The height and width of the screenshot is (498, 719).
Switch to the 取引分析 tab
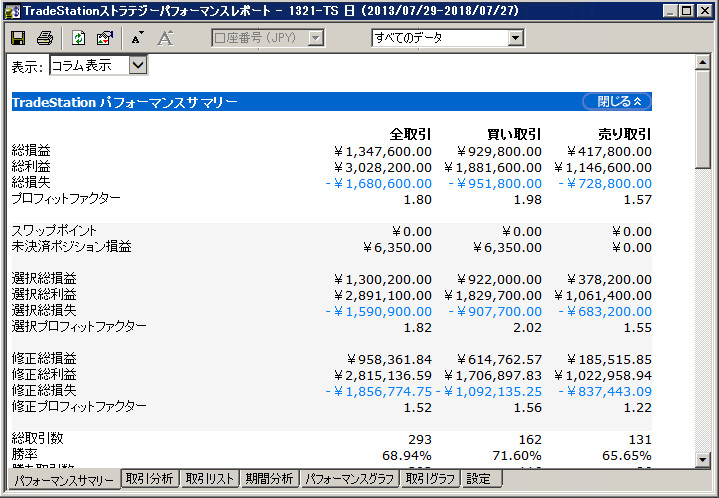(x=149, y=479)
